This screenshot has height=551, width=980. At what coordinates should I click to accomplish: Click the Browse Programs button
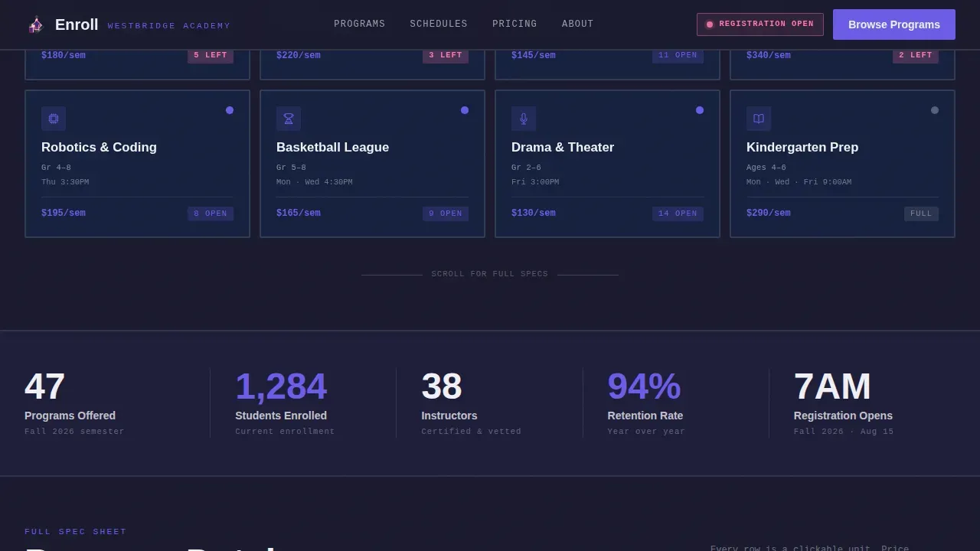tap(894, 24)
